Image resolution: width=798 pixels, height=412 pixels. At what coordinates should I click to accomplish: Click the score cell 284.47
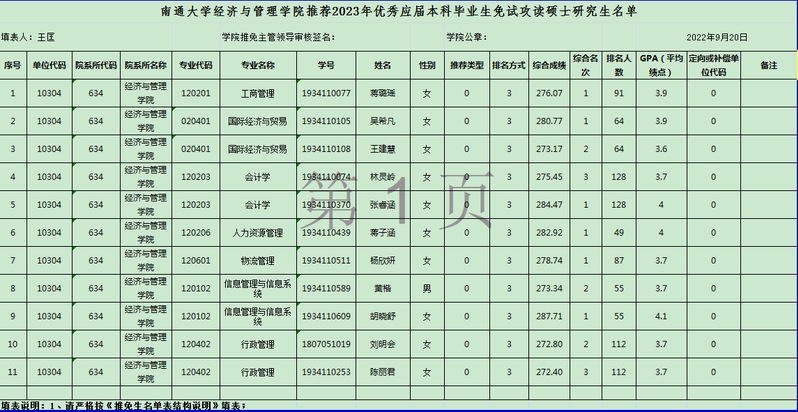point(550,205)
